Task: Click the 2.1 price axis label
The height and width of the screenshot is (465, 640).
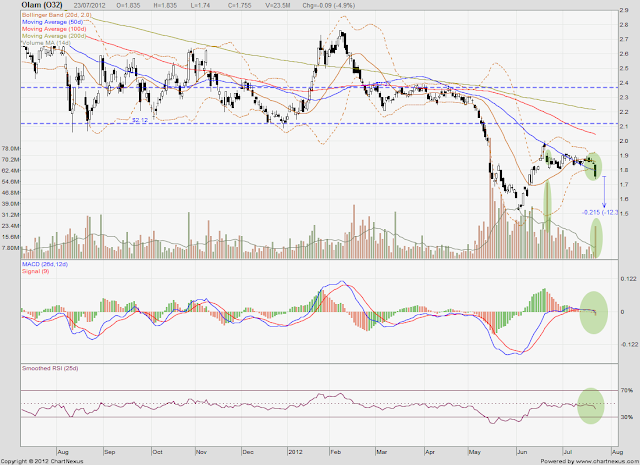Action: click(624, 127)
